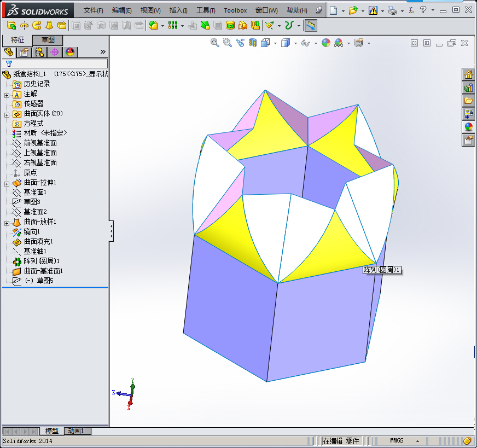Open the DisplayManager color ball tab

point(69,53)
